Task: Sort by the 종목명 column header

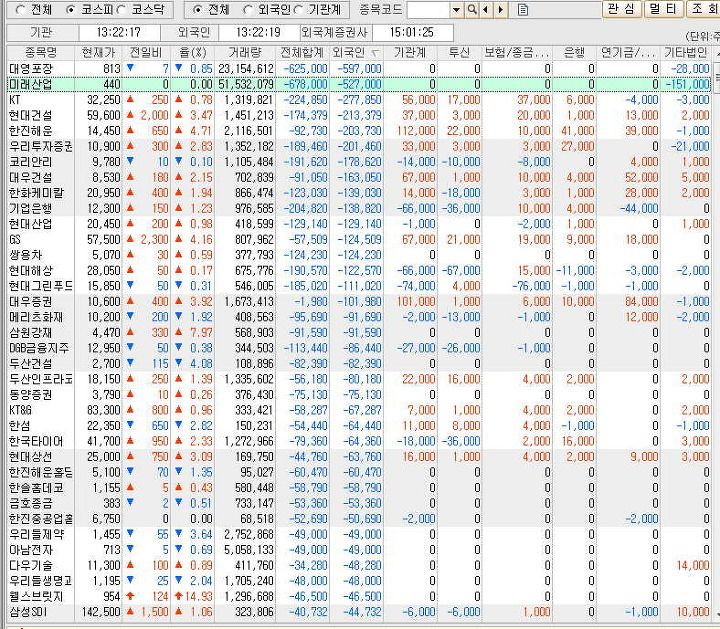Action: pos(41,52)
